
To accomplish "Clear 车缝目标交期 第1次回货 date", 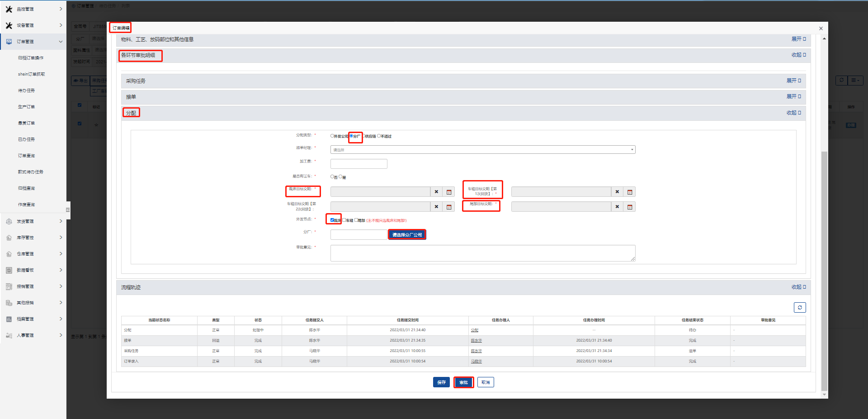I will [617, 192].
